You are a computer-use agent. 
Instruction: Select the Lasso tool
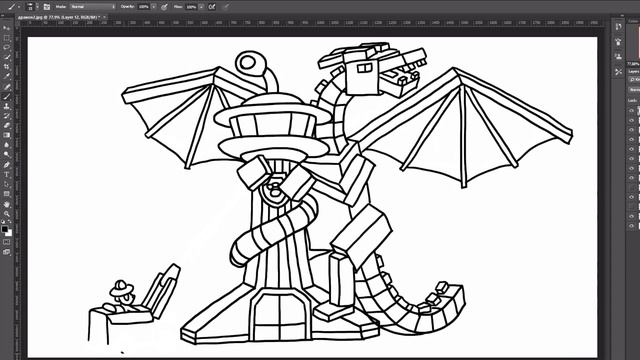(x=7, y=47)
